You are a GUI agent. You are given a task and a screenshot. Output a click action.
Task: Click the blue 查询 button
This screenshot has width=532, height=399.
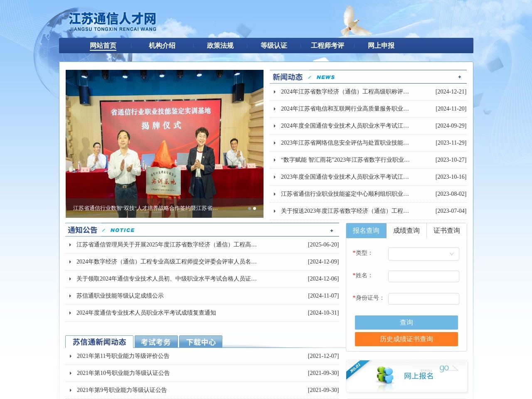point(406,323)
